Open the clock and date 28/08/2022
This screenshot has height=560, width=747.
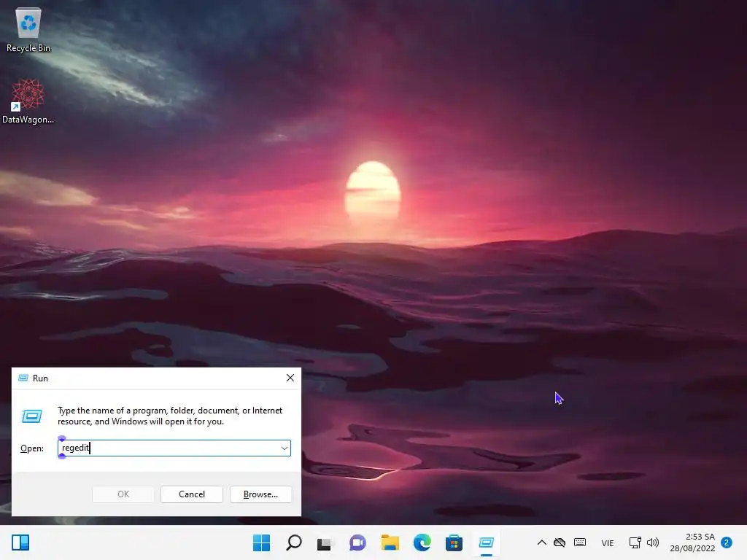[x=692, y=542]
